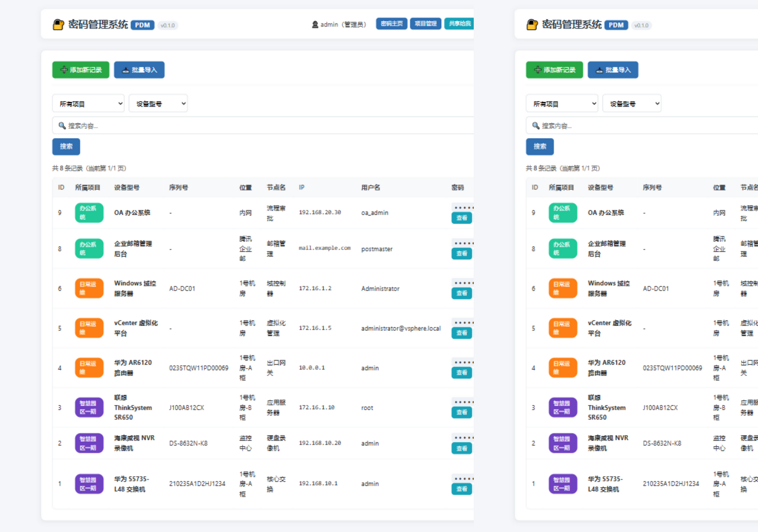
Task: Click the mail.example.com address cell
Action: pos(324,248)
